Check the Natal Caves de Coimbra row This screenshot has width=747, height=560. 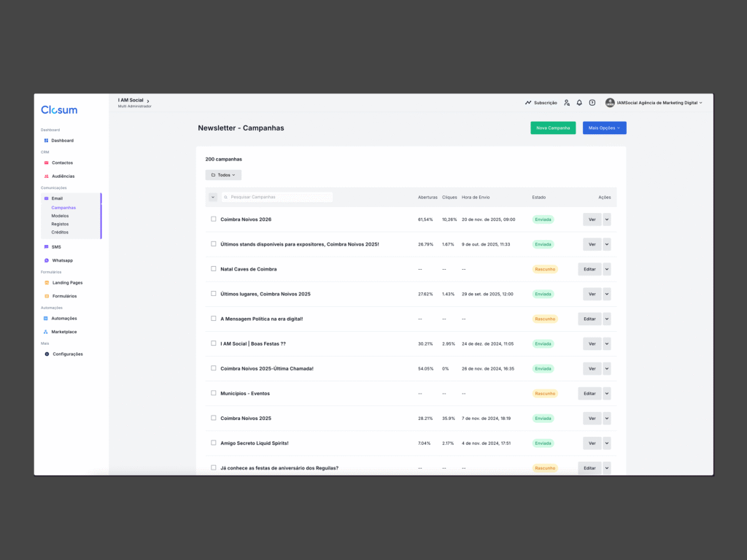click(214, 269)
